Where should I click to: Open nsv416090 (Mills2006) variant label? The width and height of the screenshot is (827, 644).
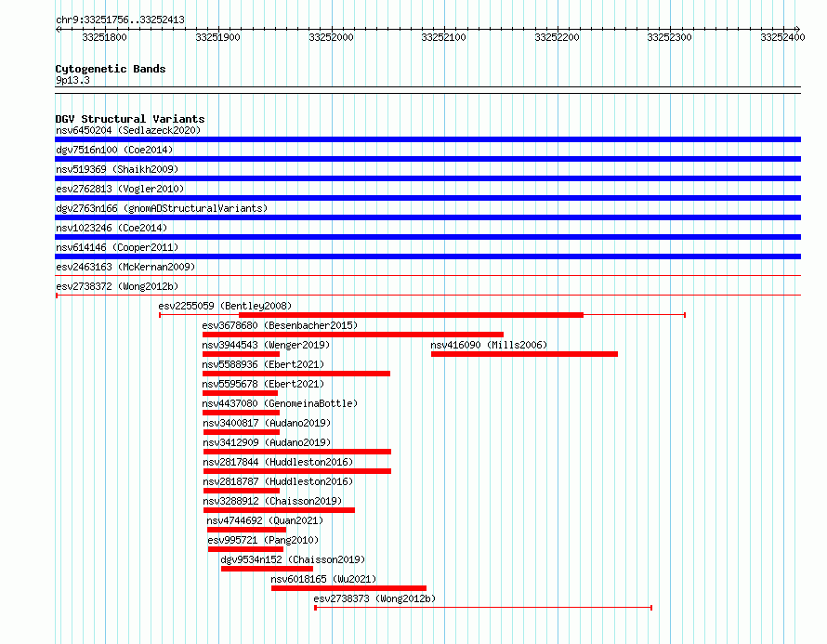489,345
